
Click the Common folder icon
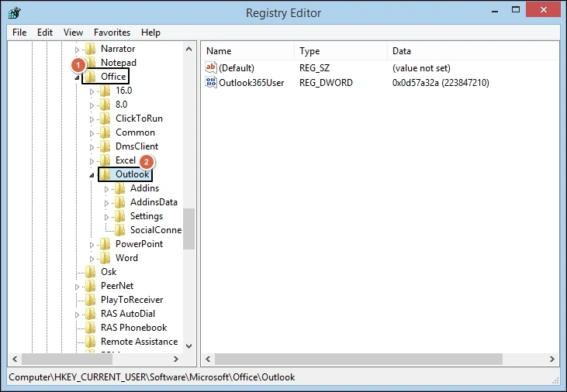[105, 132]
